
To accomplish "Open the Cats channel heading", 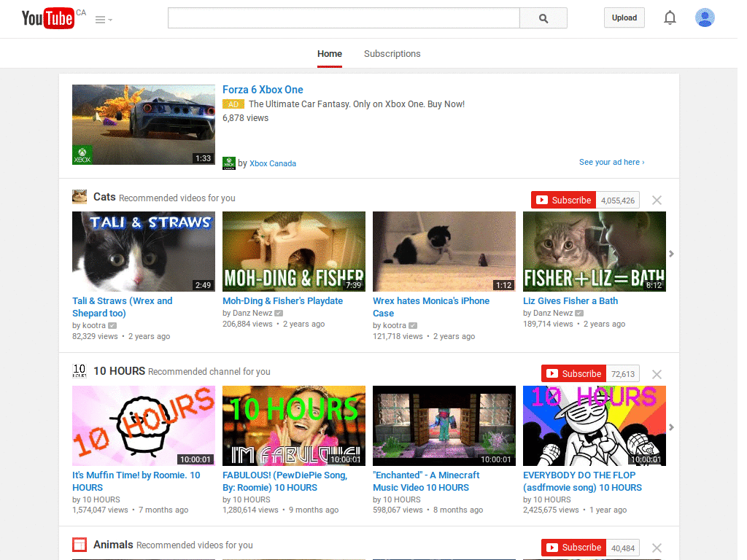I will coord(104,197).
